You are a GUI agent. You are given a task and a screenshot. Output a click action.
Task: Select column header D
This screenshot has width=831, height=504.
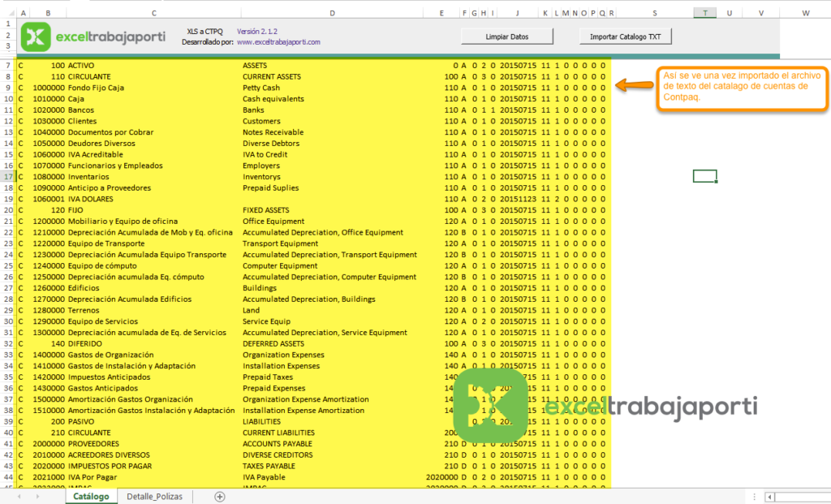click(x=331, y=13)
